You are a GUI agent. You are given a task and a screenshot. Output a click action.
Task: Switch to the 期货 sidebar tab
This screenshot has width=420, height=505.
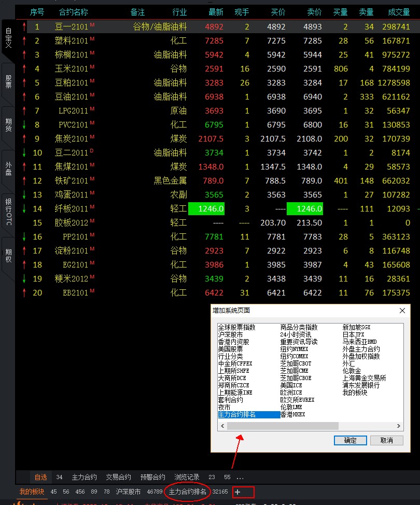[8, 125]
